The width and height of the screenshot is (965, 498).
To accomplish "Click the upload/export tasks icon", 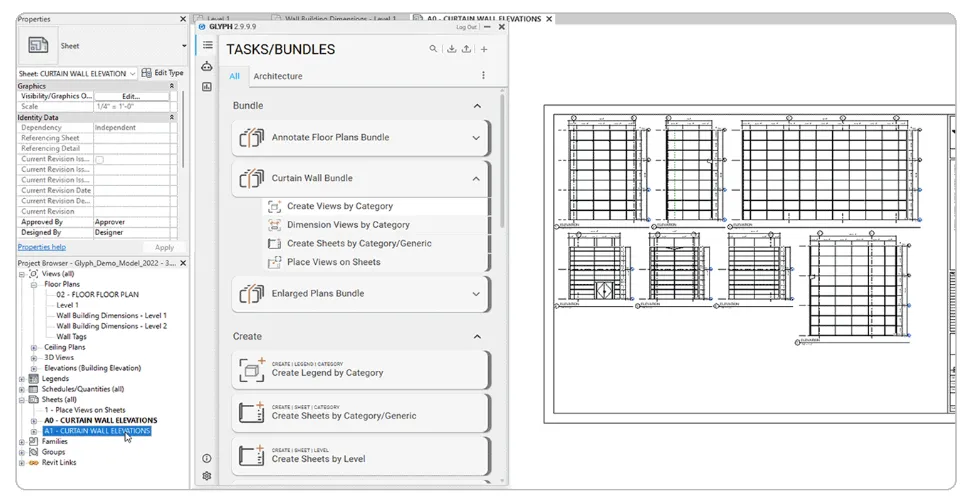I will pos(466,49).
